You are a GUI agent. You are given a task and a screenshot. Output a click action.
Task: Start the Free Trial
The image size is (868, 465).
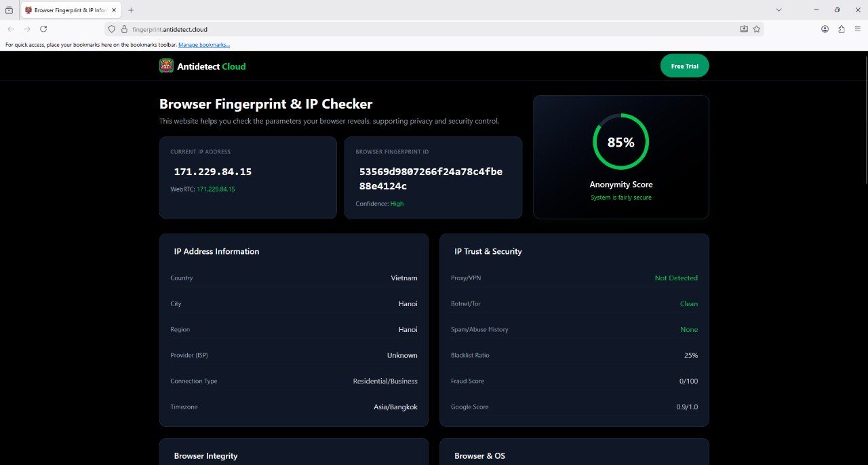click(685, 66)
